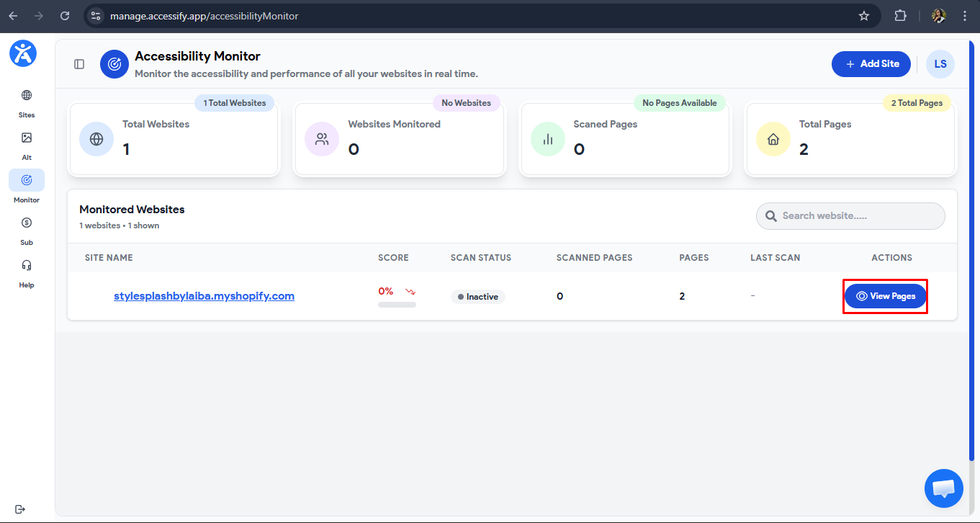Click the Websites Monitored people icon

point(322,140)
